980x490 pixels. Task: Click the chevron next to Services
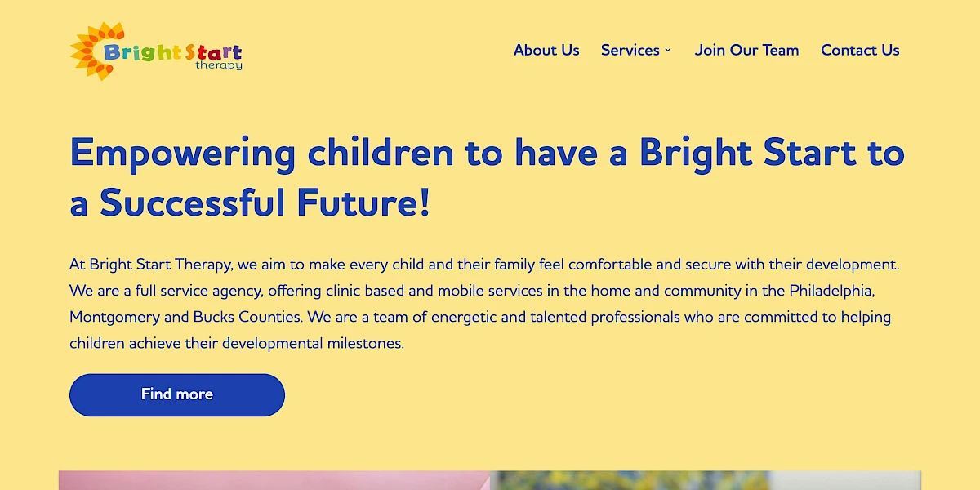pyautogui.click(x=669, y=51)
